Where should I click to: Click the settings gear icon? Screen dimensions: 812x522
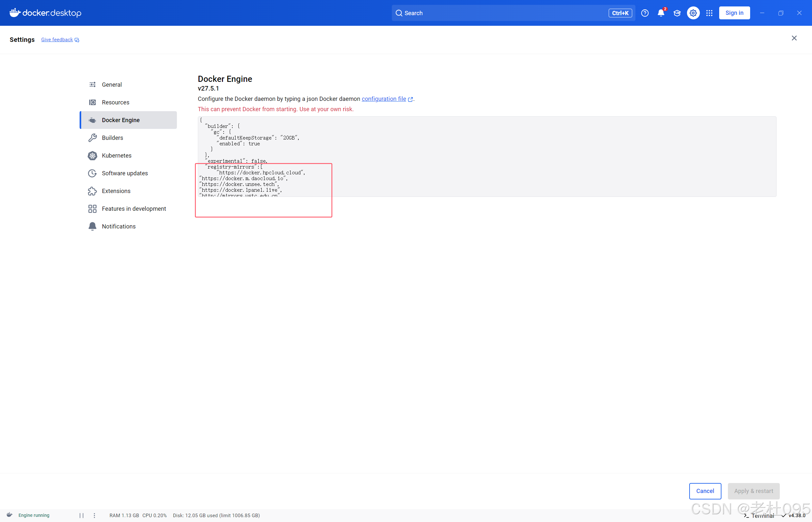(x=693, y=13)
